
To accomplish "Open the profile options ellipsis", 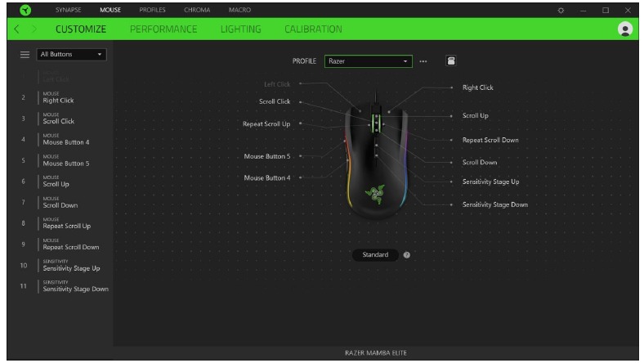I will pos(423,61).
